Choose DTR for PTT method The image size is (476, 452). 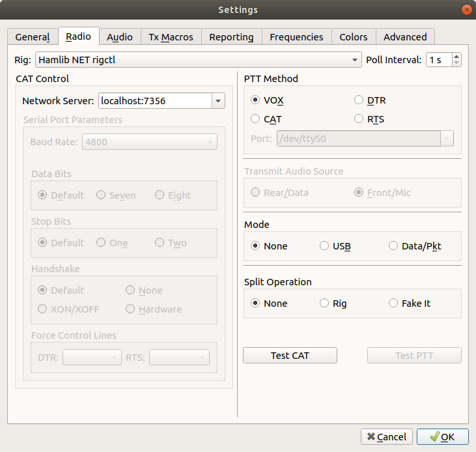(x=359, y=100)
